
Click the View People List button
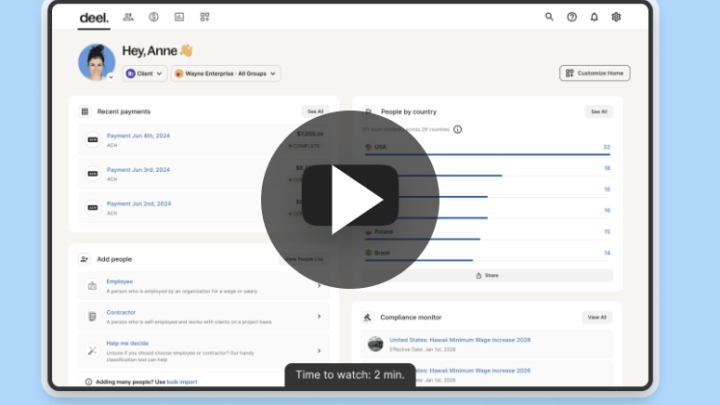[304, 259]
